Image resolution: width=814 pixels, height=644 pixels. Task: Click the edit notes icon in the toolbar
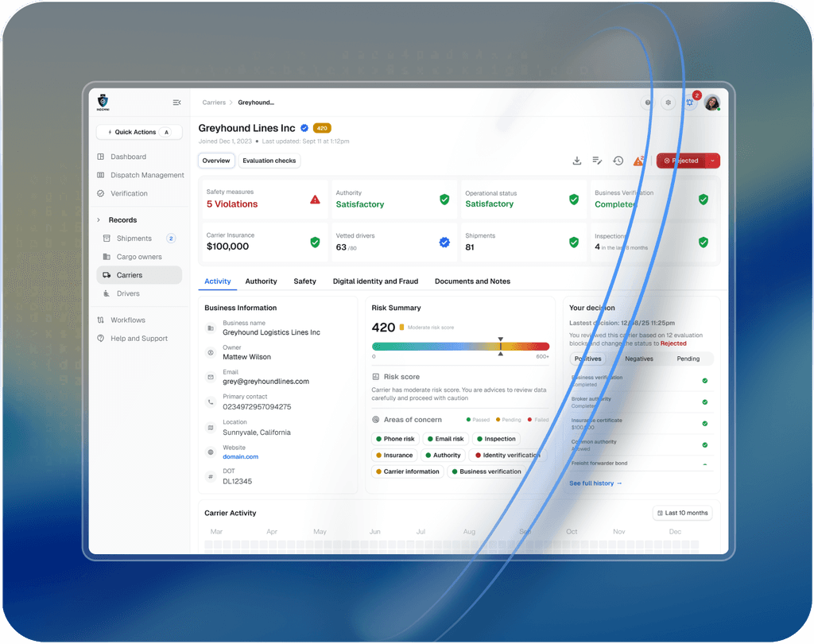point(596,161)
